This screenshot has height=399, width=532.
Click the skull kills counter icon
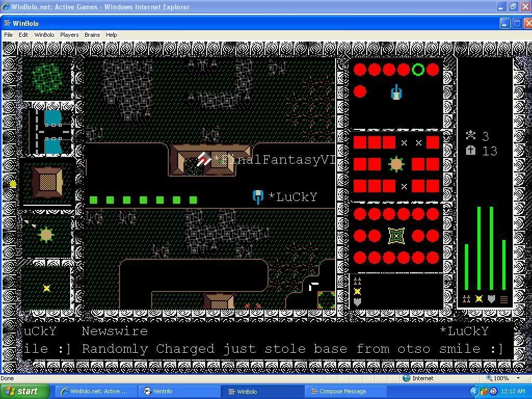[471, 136]
